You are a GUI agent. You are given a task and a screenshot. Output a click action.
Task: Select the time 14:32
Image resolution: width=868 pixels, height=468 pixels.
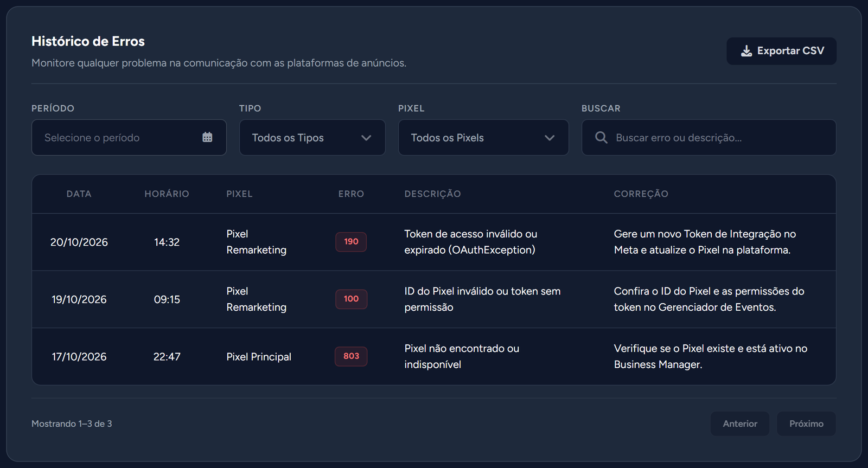click(x=167, y=242)
